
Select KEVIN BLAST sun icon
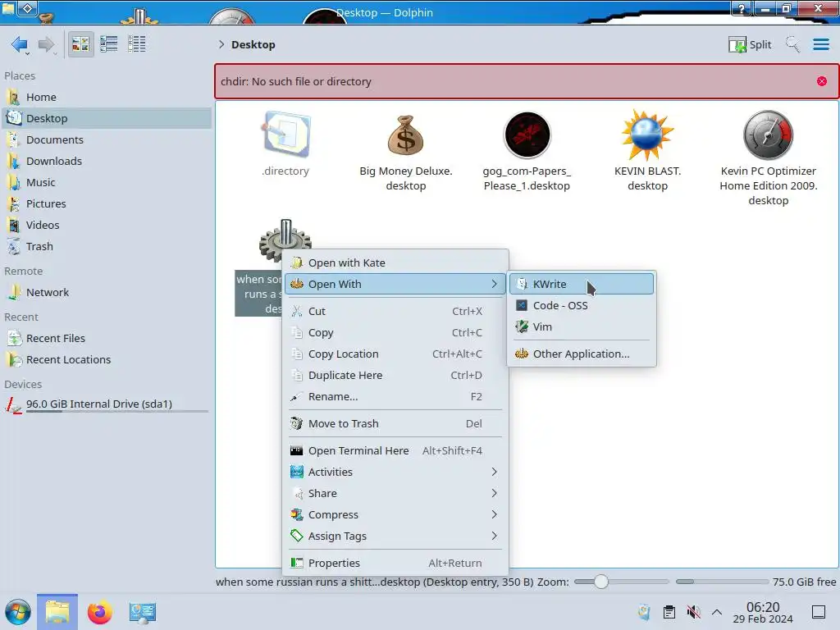tap(647, 135)
